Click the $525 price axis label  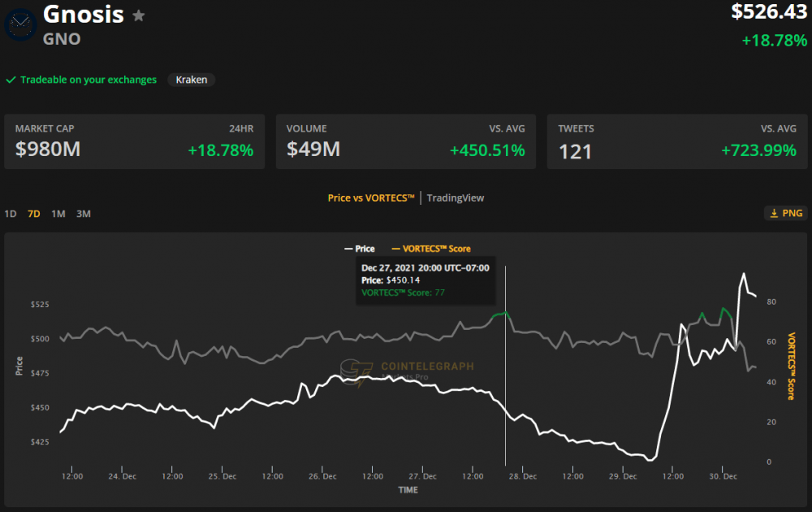[x=40, y=304]
